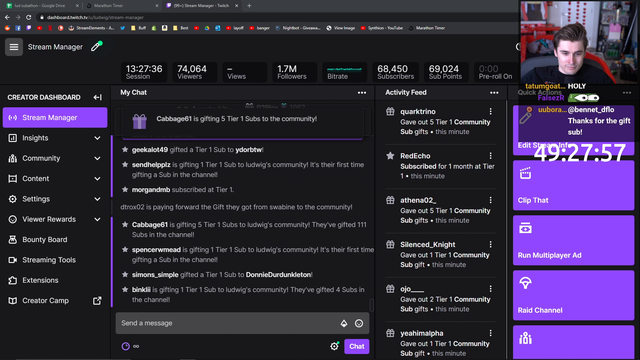The image size is (640, 360).
Task: Click the Content icon in sidebar
Action: pyautogui.click(x=13, y=179)
